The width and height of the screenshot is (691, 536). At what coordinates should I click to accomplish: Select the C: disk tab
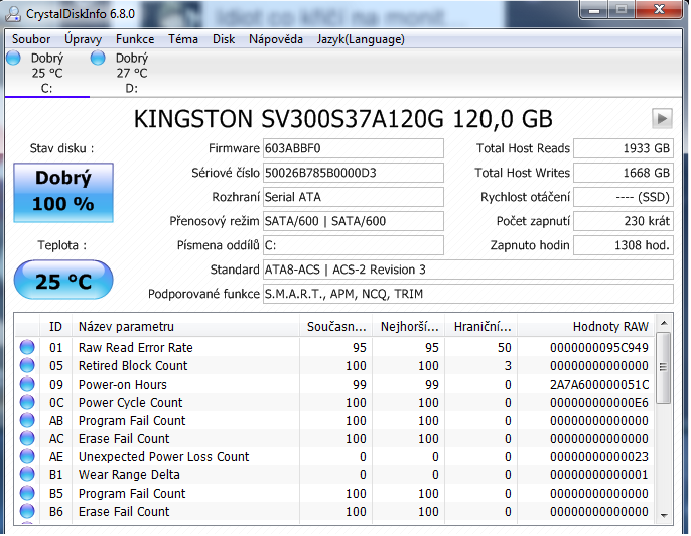click(47, 73)
